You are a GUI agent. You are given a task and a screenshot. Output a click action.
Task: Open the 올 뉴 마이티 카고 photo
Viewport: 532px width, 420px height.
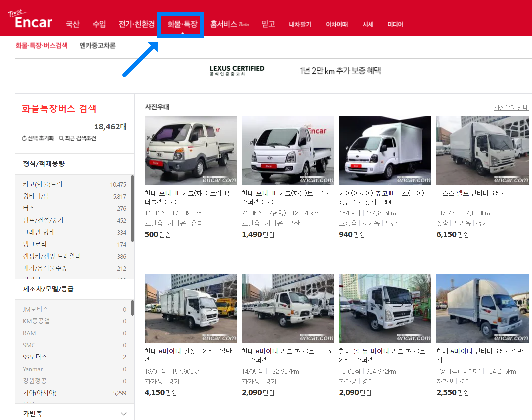pyautogui.click(x=385, y=309)
